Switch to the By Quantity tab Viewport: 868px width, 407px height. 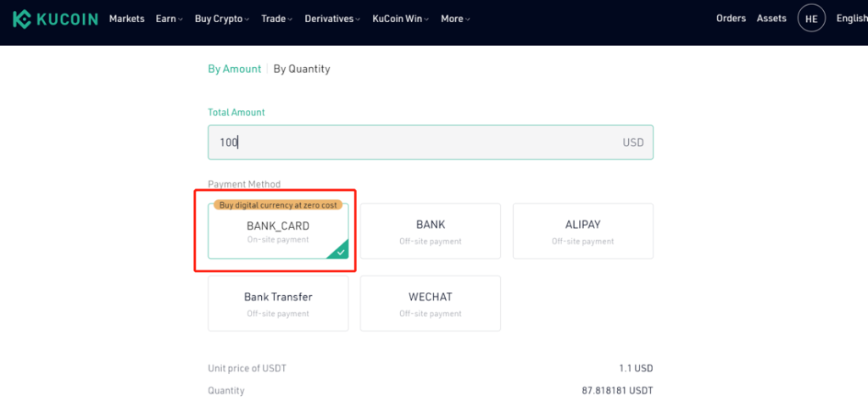[302, 70]
